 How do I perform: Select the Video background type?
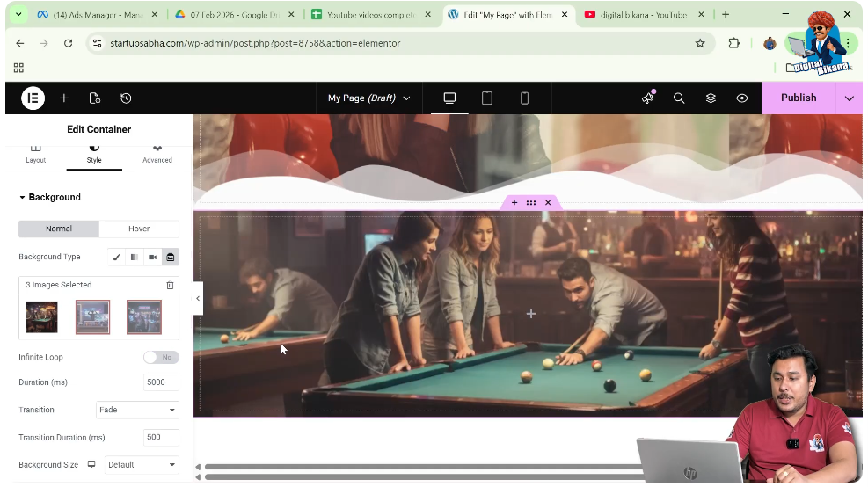tap(153, 258)
